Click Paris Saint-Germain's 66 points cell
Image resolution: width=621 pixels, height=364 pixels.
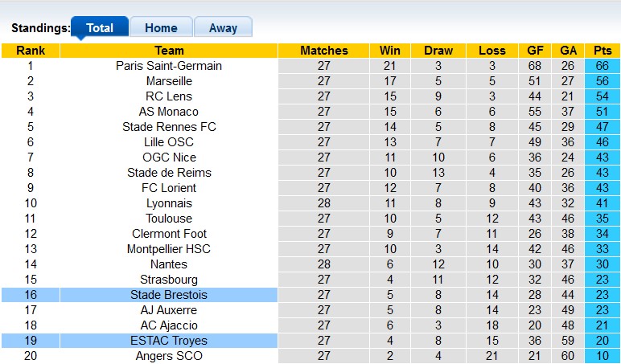pos(602,66)
